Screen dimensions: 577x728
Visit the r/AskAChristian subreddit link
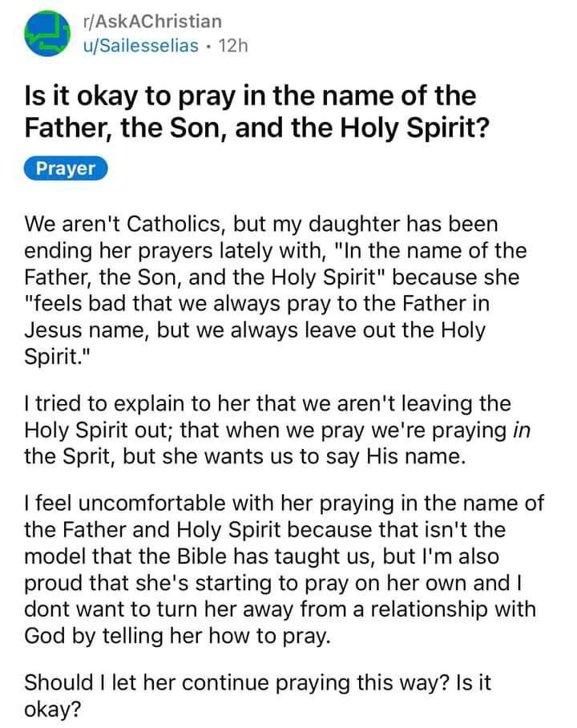pos(152,22)
